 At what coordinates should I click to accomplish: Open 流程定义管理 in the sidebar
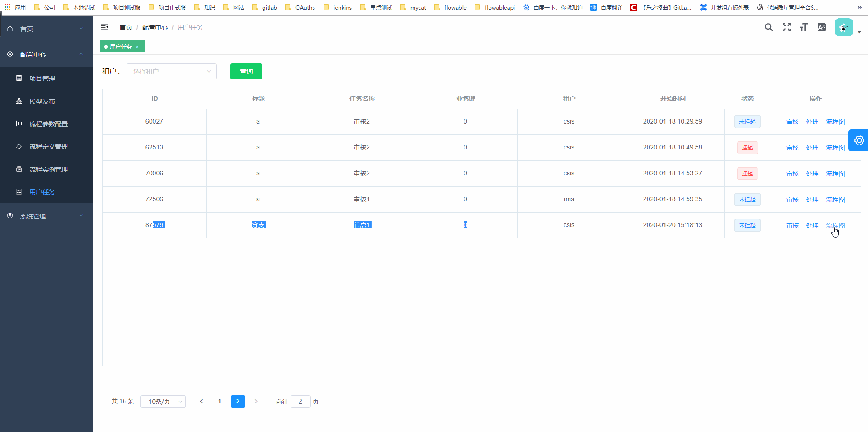pos(48,147)
